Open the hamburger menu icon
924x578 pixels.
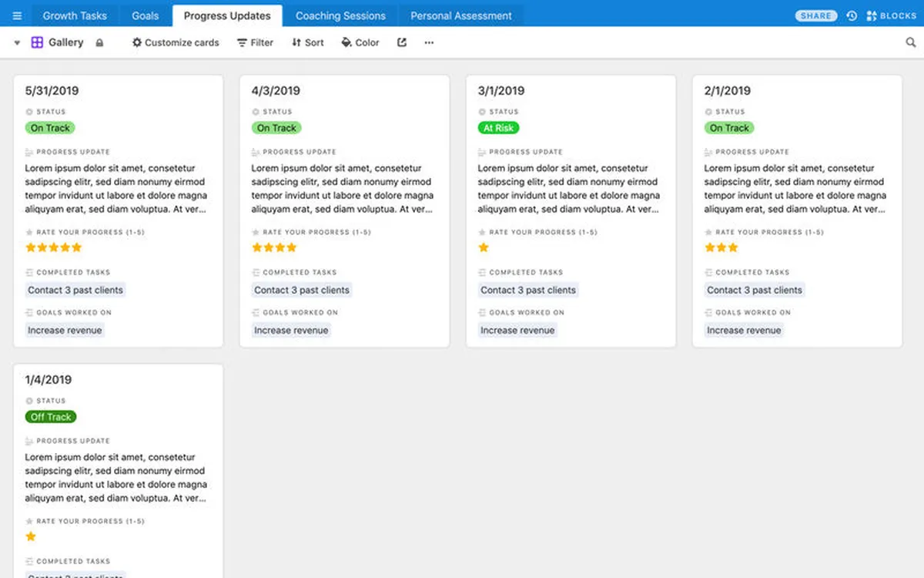pyautogui.click(x=17, y=15)
